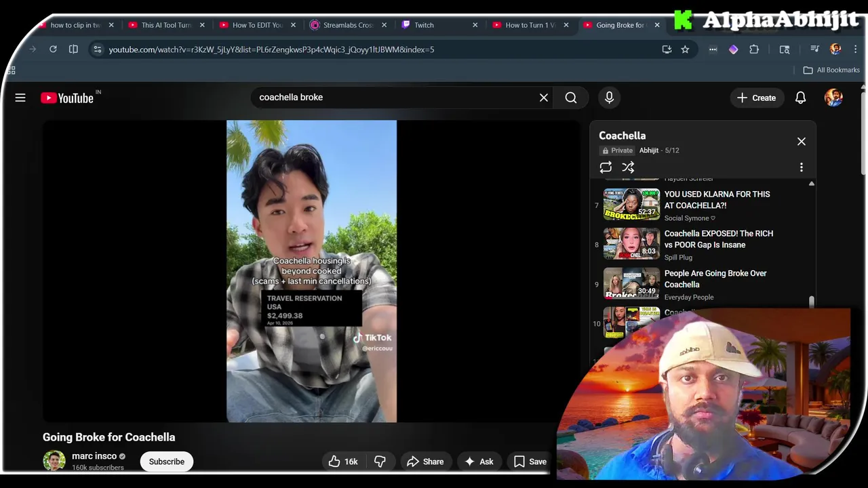Close the Streamlabs tab

click(384, 25)
